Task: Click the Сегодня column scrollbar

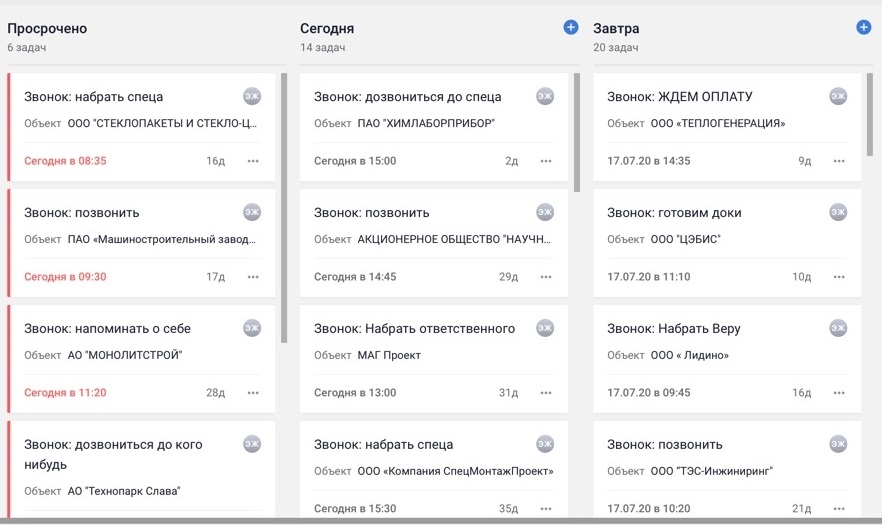Action: [577, 132]
